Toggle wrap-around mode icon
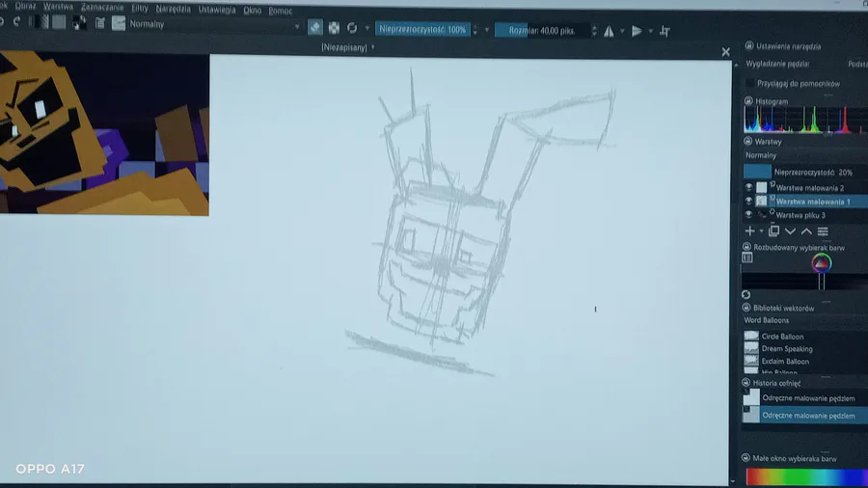Viewport: 868px width, 488px height. (665, 32)
